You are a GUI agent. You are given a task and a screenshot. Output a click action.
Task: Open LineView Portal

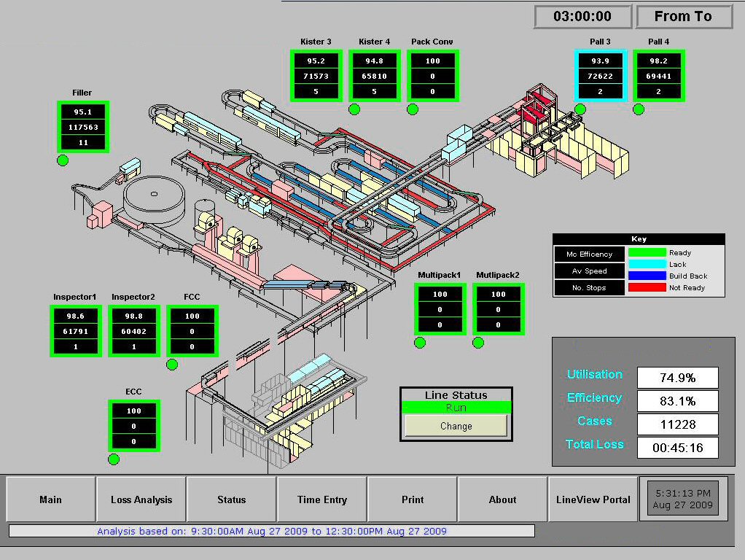(593, 499)
